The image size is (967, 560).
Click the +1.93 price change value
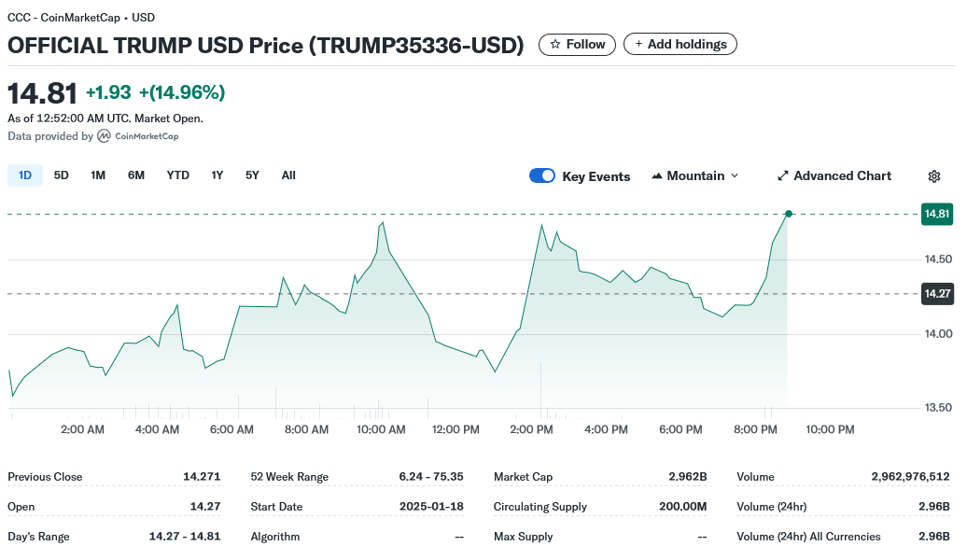(108, 92)
